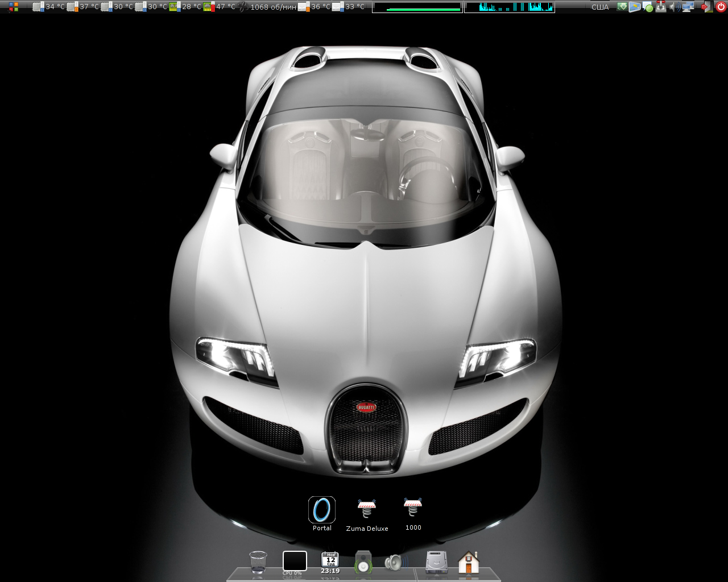Open the volume control in system tray

675,7
